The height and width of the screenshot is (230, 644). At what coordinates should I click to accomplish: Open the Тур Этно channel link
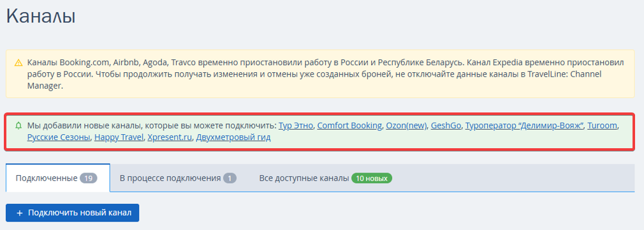click(x=296, y=125)
